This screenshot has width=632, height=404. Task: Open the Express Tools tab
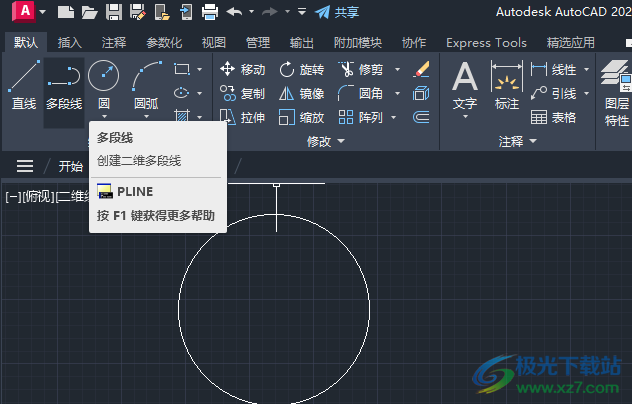coord(486,42)
